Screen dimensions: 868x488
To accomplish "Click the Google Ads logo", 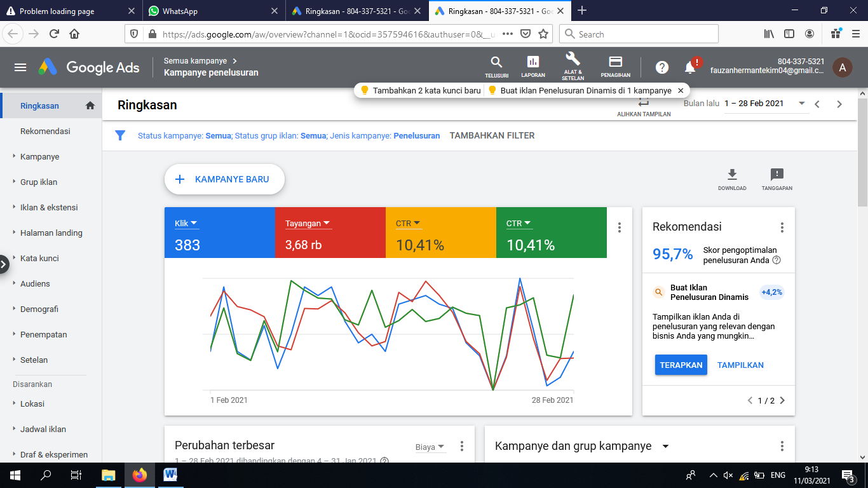I will [89, 67].
